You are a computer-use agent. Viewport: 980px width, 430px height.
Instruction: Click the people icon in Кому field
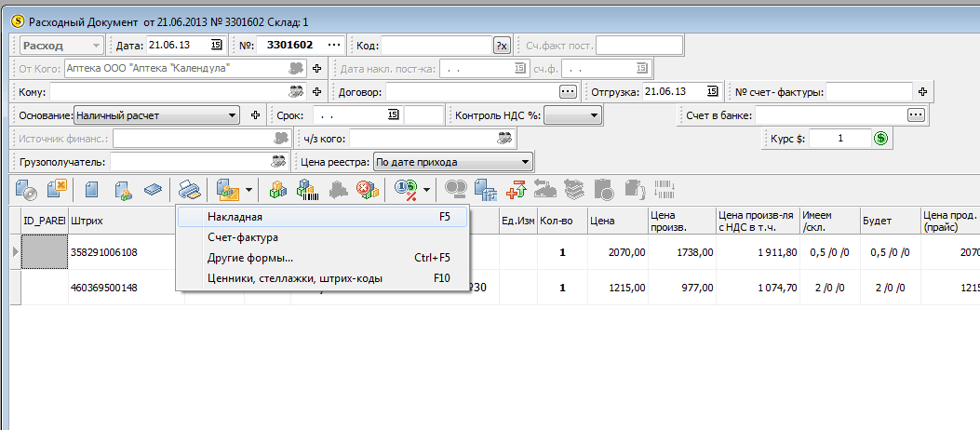[x=296, y=92]
